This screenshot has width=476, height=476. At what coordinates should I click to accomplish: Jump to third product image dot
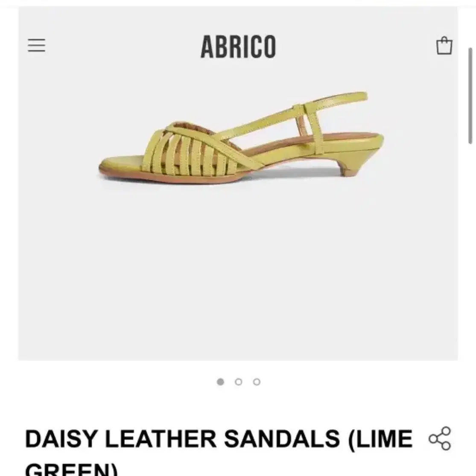[x=257, y=382]
